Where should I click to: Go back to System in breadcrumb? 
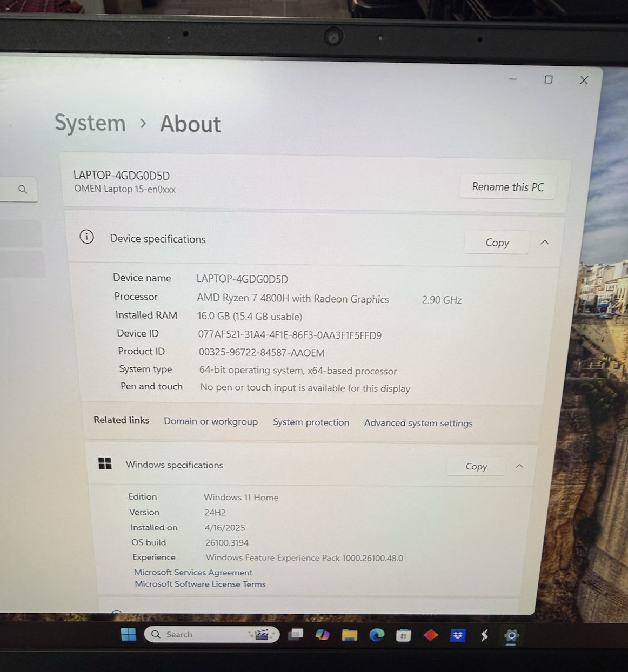click(x=90, y=123)
